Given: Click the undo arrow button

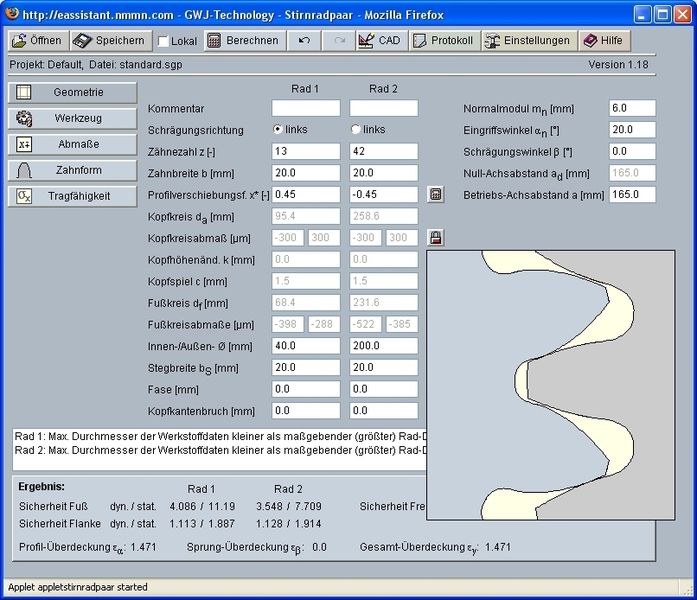Looking at the screenshot, I should [304, 41].
